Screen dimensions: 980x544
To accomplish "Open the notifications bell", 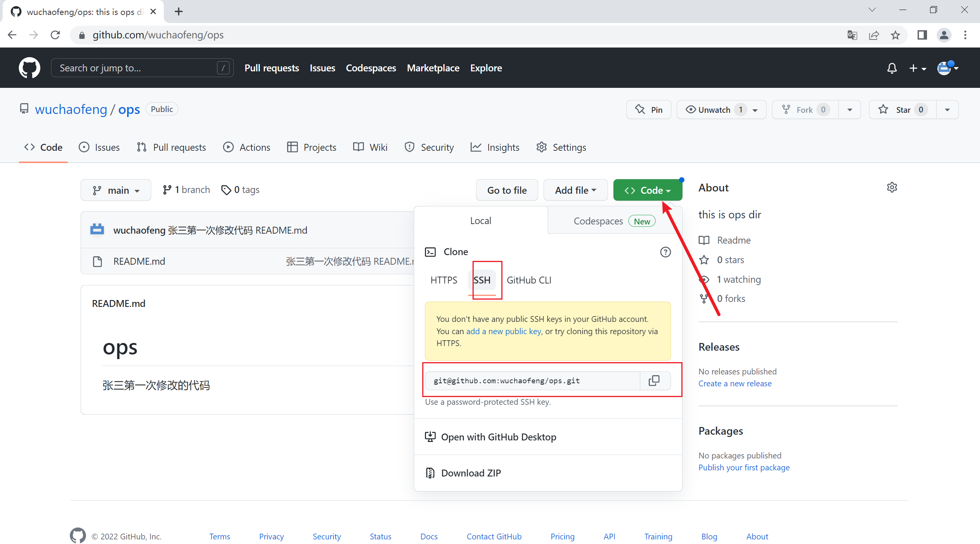I will point(892,68).
